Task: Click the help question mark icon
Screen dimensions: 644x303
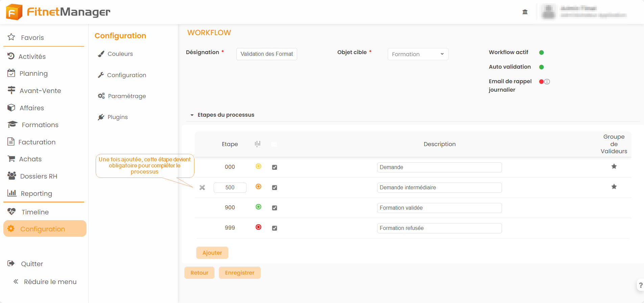Action: click(x=640, y=285)
